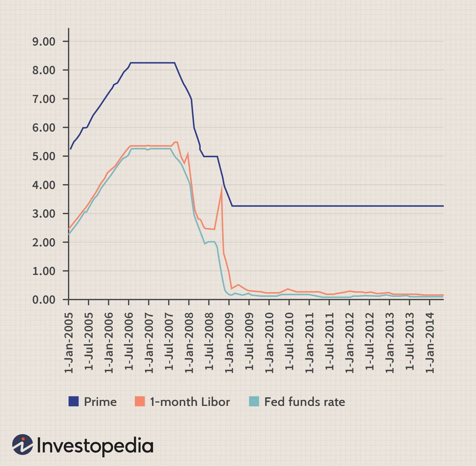The height and width of the screenshot is (466, 476).
Task: Click the Investopedia wordmark text
Action: (x=95, y=445)
